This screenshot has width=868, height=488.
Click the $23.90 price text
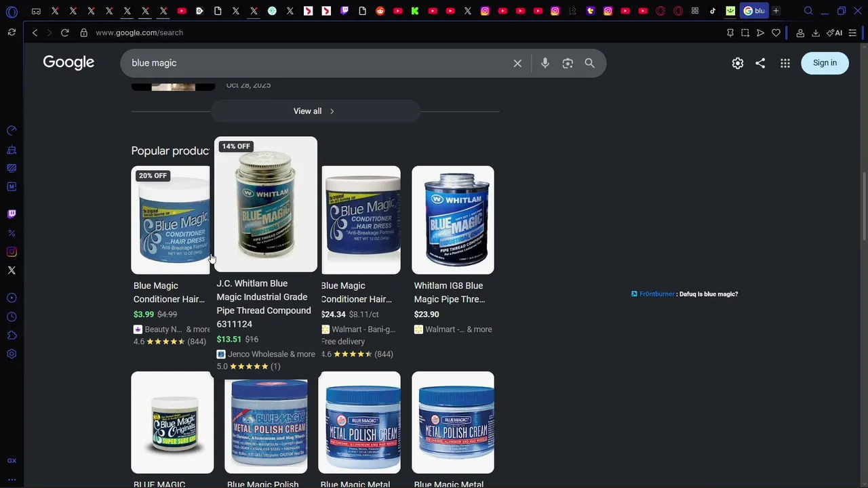[427, 314]
